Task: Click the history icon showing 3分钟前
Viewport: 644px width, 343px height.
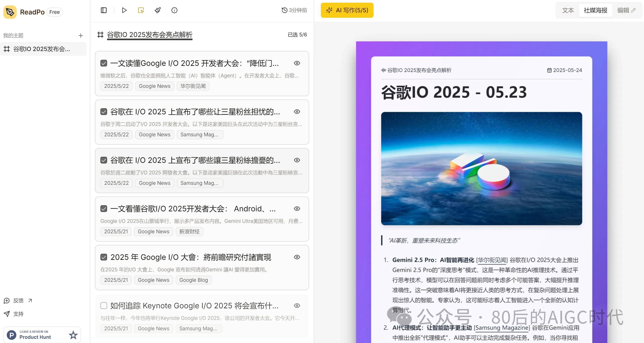Action: click(x=294, y=10)
